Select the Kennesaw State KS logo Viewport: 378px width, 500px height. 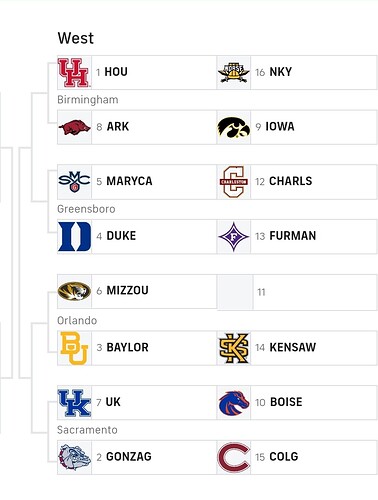tap(234, 348)
